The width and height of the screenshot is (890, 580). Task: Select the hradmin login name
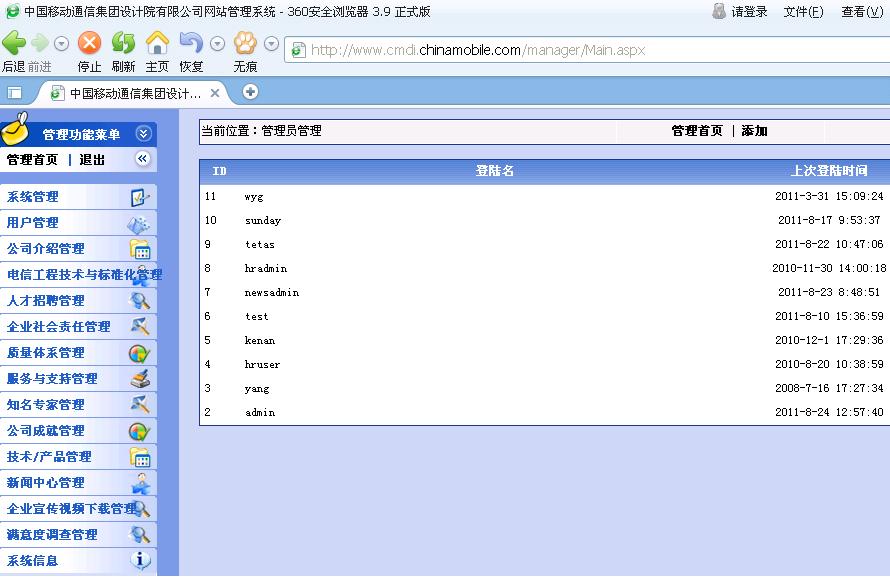(266, 268)
